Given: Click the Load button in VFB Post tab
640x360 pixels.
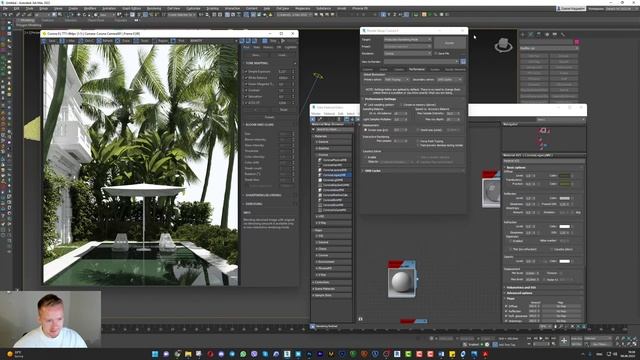Looking at the screenshot, I should pyautogui.click(x=282, y=55).
